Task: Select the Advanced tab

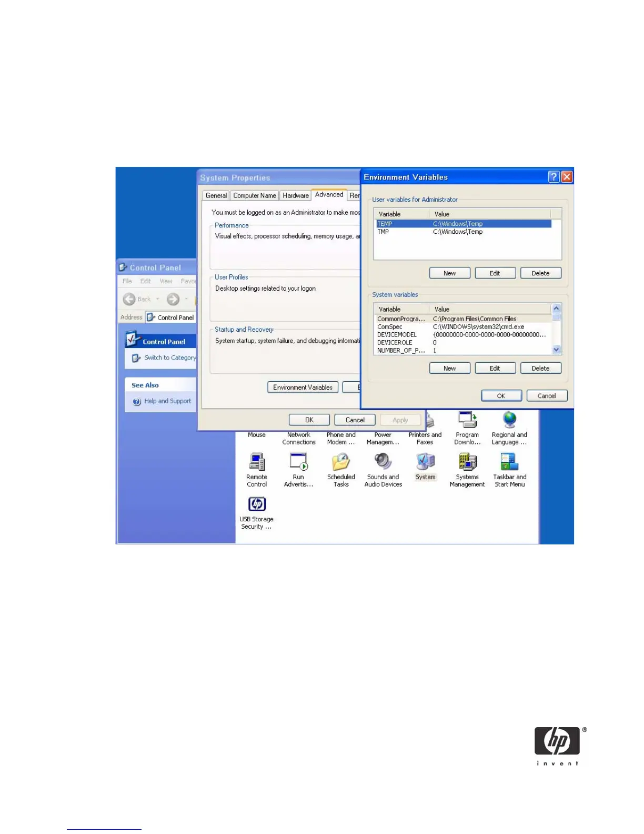Action: 329,194
